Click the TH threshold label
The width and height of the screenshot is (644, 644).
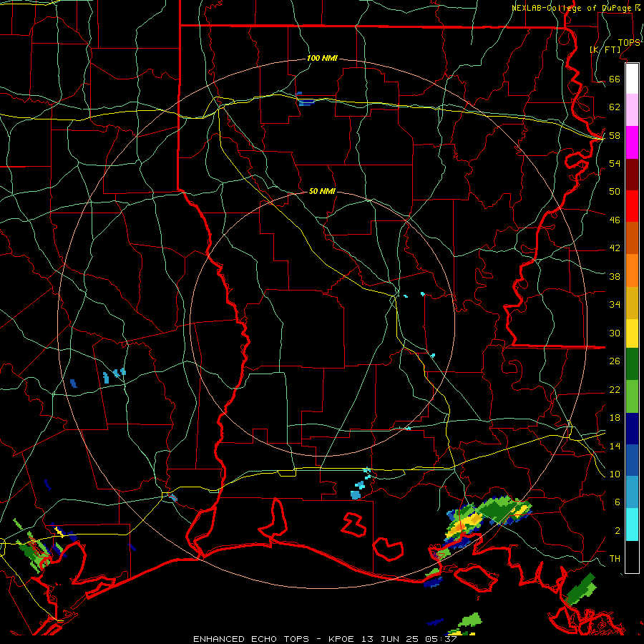click(615, 559)
